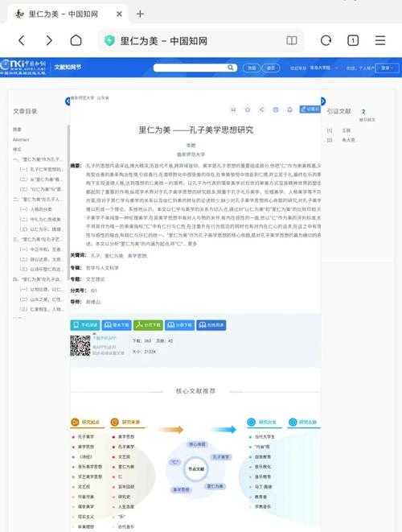Viewport: 402px width, 532px height.
Task: Open outline chapter 四、"里仁为美"在孔子...
Action: (x=37, y=279)
